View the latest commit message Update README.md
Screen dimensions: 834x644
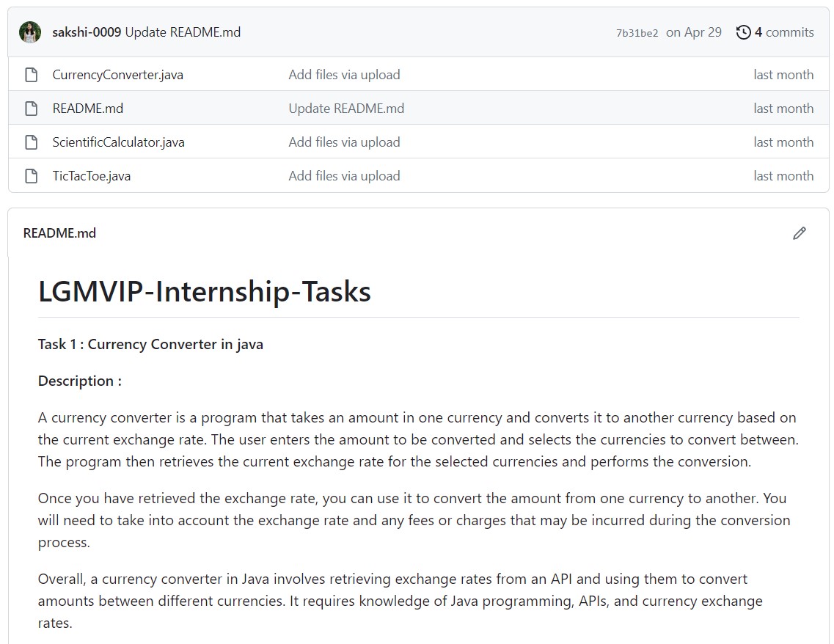pyautogui.click(x=183, y=32)
